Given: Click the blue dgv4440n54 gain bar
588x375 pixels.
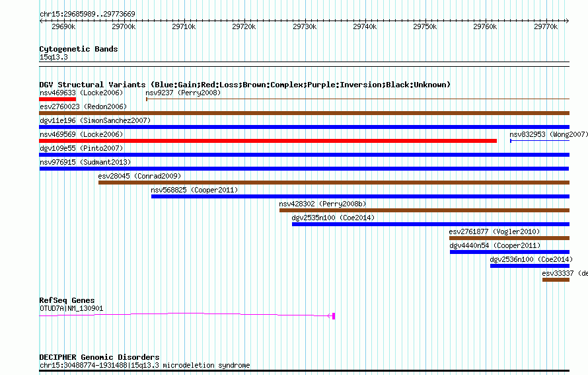Looking at the screenshot, I should point(509,252).
